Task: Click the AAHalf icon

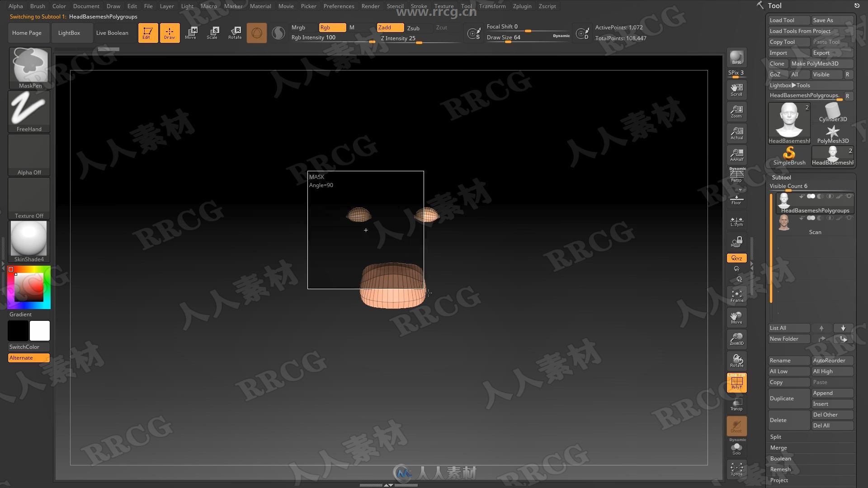Action: [736, 155]
